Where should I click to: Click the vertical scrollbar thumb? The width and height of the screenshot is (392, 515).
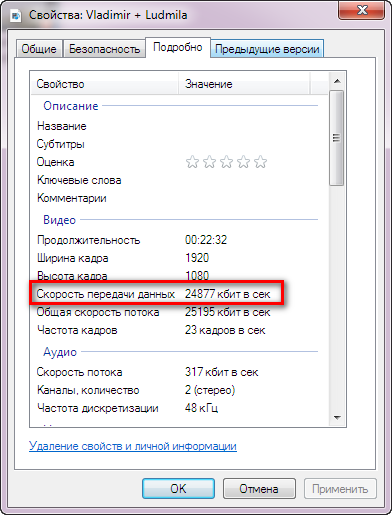click(x=337, y=138)
